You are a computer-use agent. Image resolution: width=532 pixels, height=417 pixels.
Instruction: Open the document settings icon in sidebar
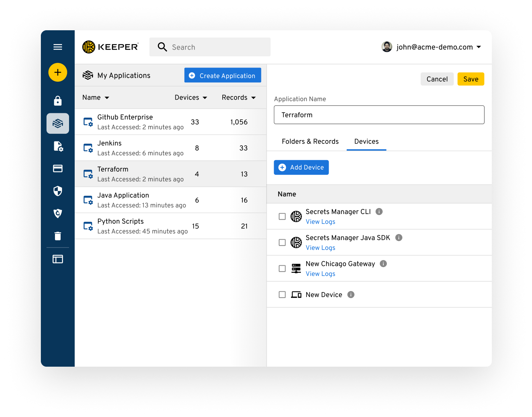point(58,146)
